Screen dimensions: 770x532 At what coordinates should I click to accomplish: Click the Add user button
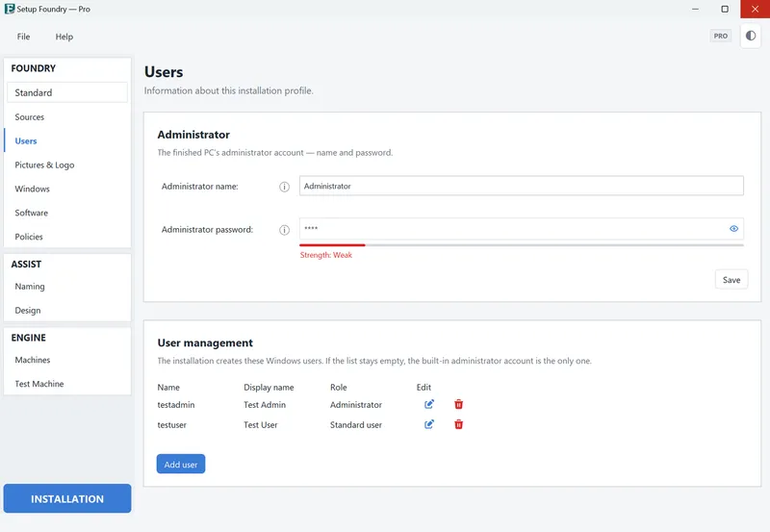181,465
